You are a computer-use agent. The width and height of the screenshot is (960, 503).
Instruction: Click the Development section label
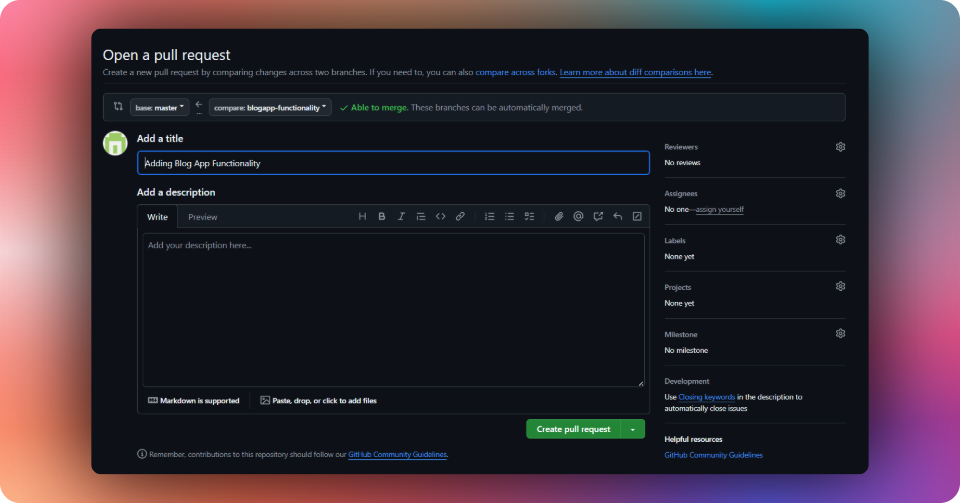point(687,381)
